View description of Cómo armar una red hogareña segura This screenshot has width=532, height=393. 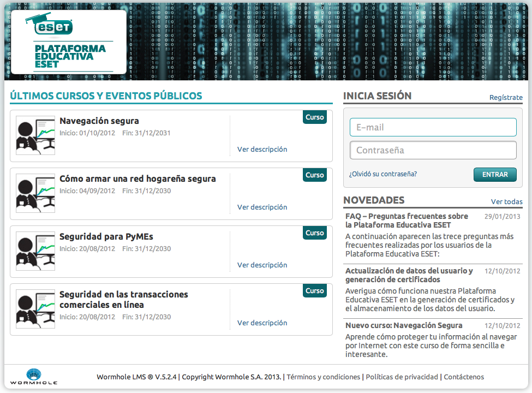262,207
